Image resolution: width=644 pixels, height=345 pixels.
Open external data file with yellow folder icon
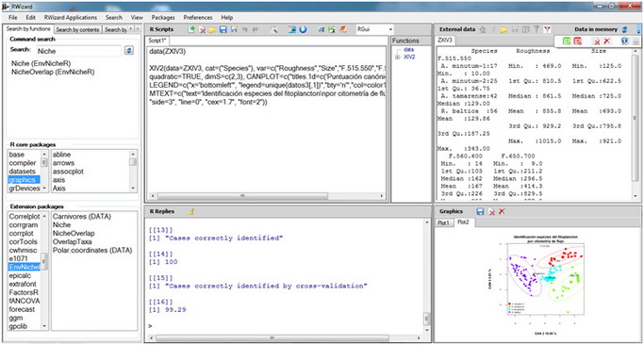coord(504,29)
